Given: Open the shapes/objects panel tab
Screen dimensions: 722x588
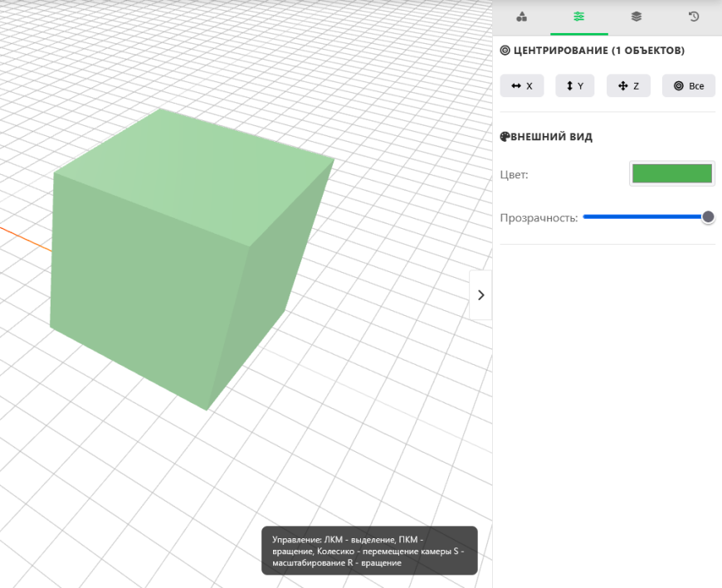Looking at the screenshot, I should pyautogui.click(x=521, y=17).
